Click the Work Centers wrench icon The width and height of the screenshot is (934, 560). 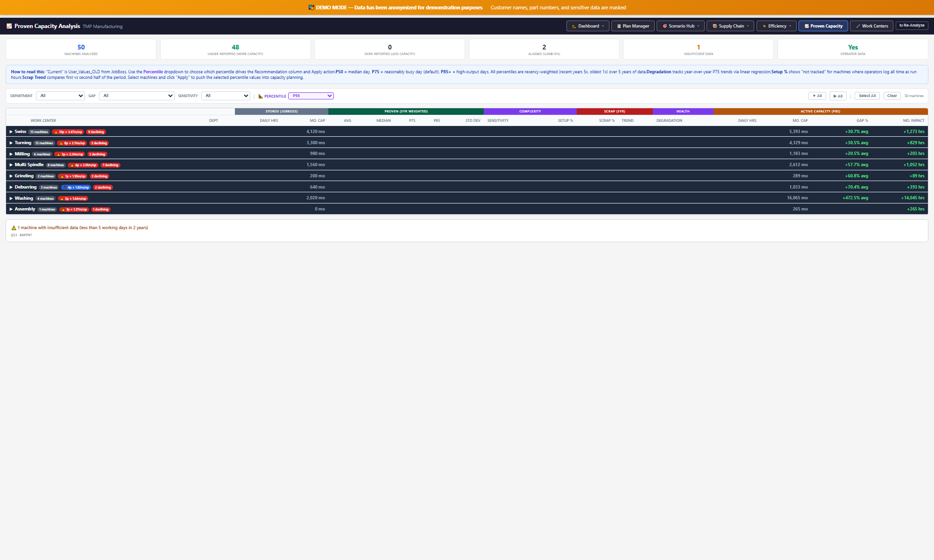[x=858, y=26]
